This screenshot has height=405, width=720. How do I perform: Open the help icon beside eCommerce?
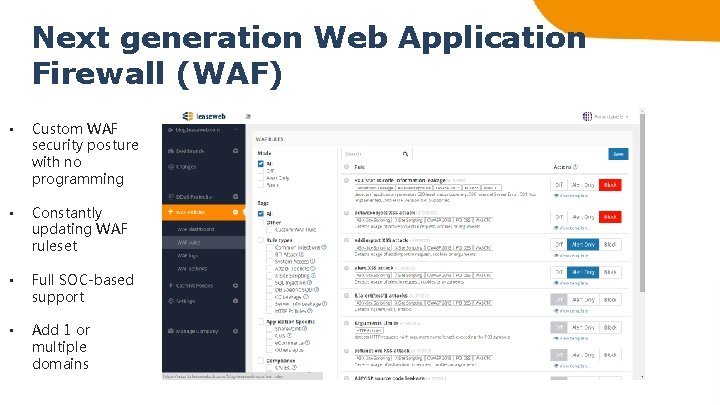(308, 343)
